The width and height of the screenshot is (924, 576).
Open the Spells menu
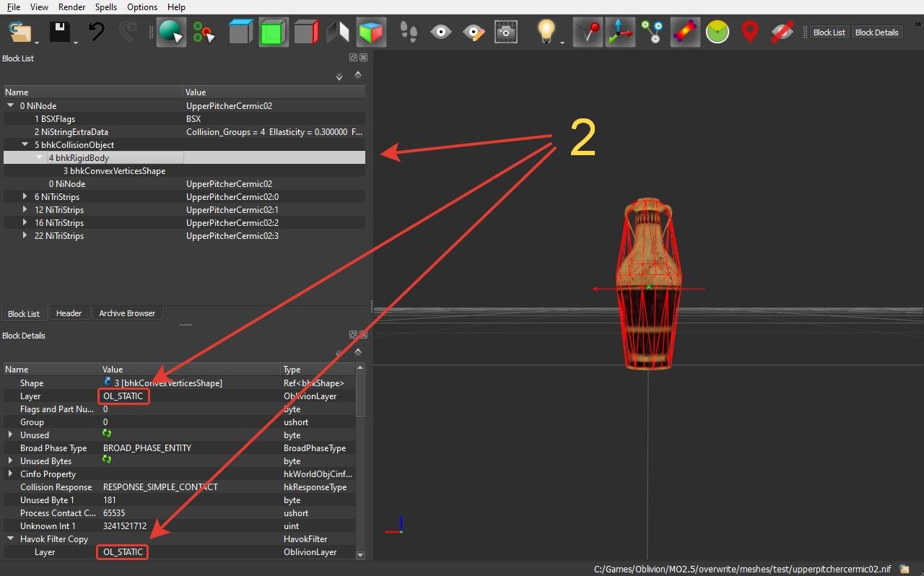point(106,6)
